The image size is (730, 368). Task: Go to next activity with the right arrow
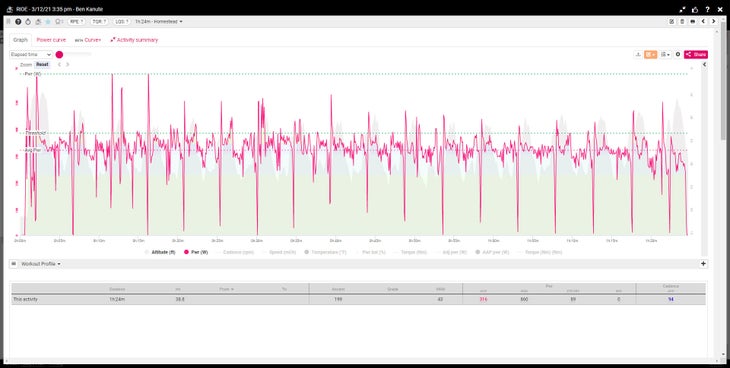[713, 21]
